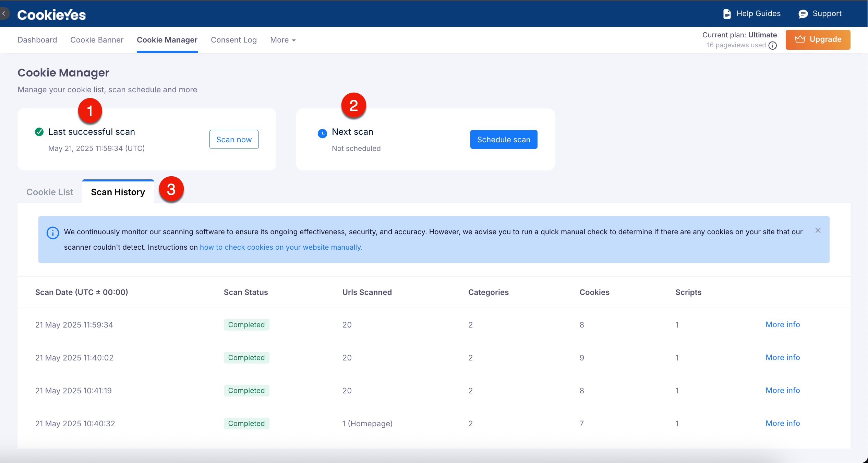868x463 pixels.
Task: Open the Consent Log tab
Action: coord(234,40)
